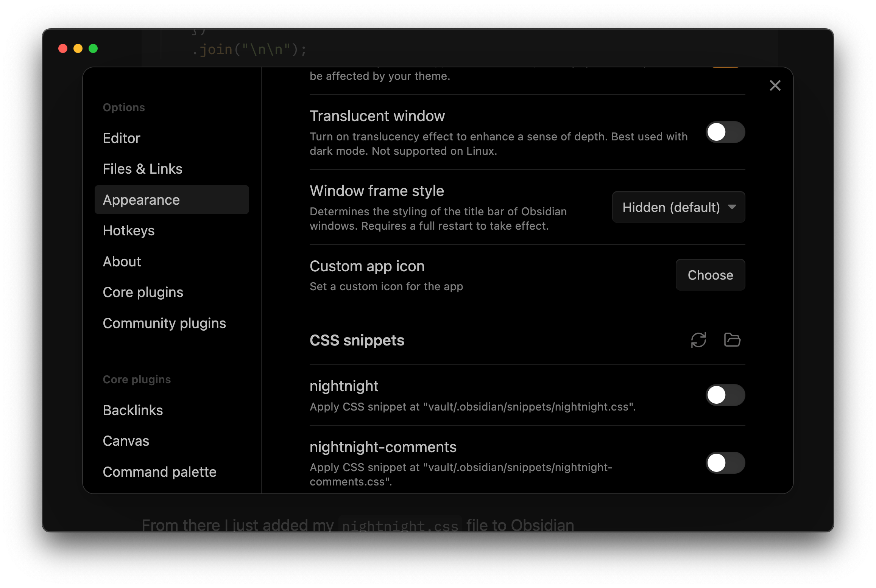
Task: Choose a custom app icon
Action: 710,275
